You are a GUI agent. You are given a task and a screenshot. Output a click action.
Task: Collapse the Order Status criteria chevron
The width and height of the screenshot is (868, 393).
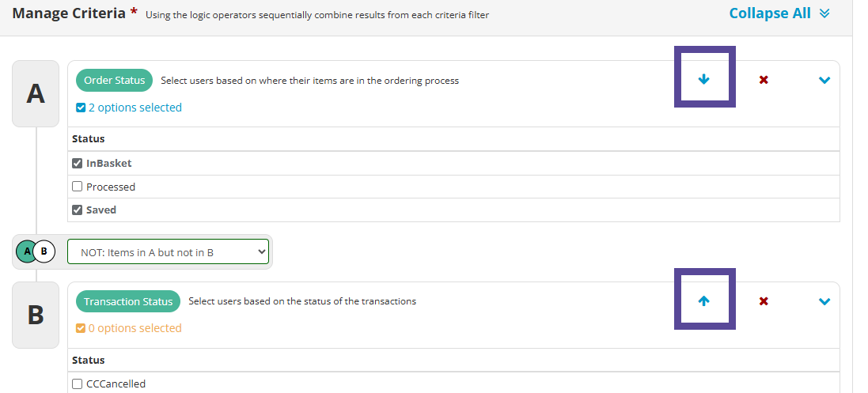[824, 81]
